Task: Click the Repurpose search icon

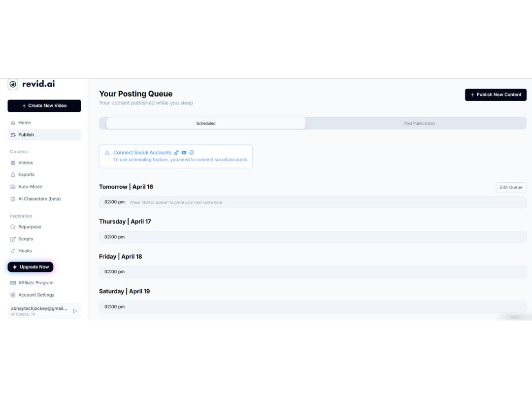Action: click(x=13, y=227)
